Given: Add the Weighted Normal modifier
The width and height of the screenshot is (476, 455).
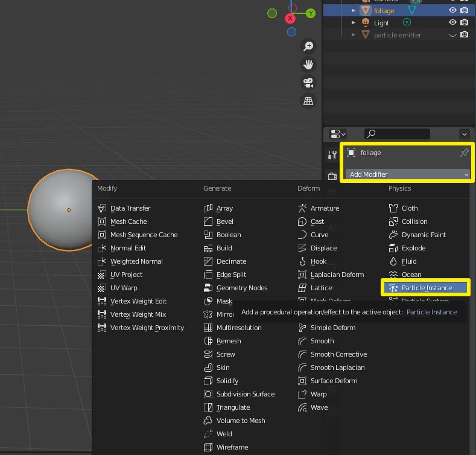Looking at the screenshot, I should point(130,261).
